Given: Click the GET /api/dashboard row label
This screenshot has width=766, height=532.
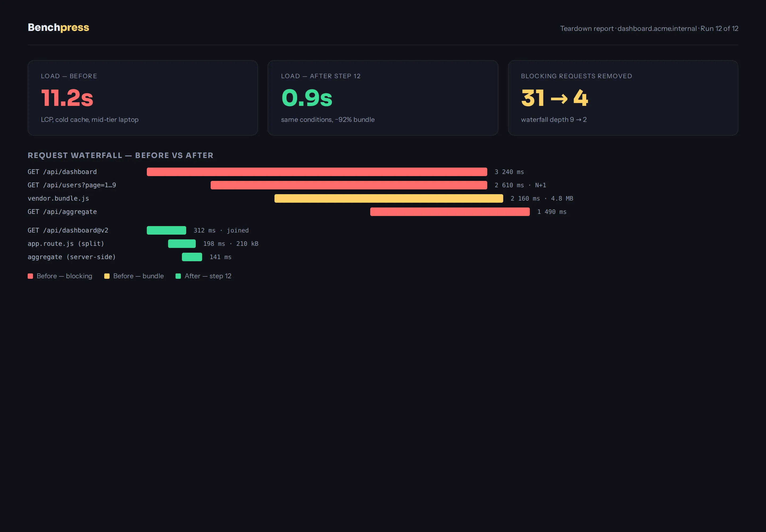Looking at the screenshot, I should (62, 172).
